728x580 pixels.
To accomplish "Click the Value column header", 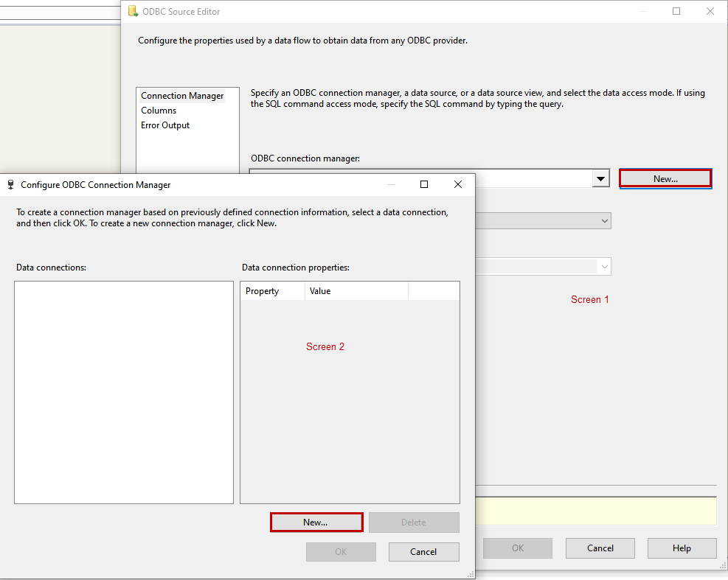I will point(356,291).
